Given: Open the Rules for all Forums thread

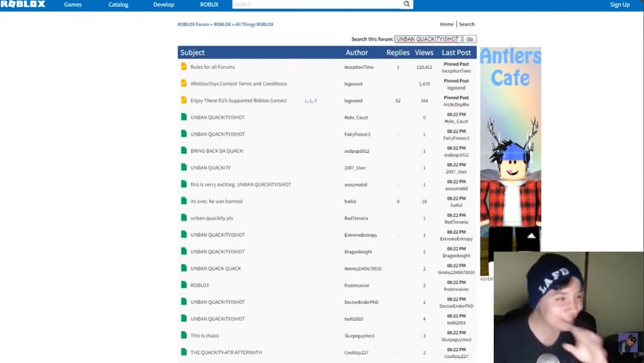Looking at the screenshot, I should point(213,67).
